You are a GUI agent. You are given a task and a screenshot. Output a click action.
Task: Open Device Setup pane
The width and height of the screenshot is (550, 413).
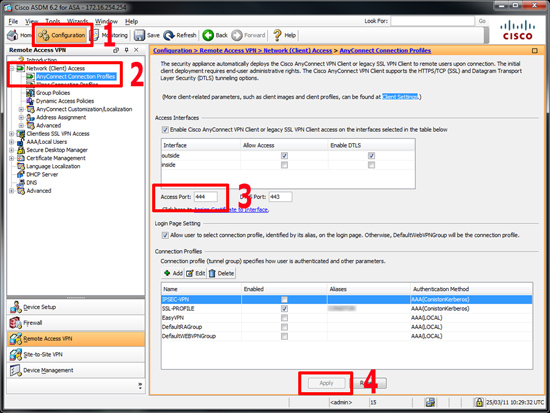[76, 307]
